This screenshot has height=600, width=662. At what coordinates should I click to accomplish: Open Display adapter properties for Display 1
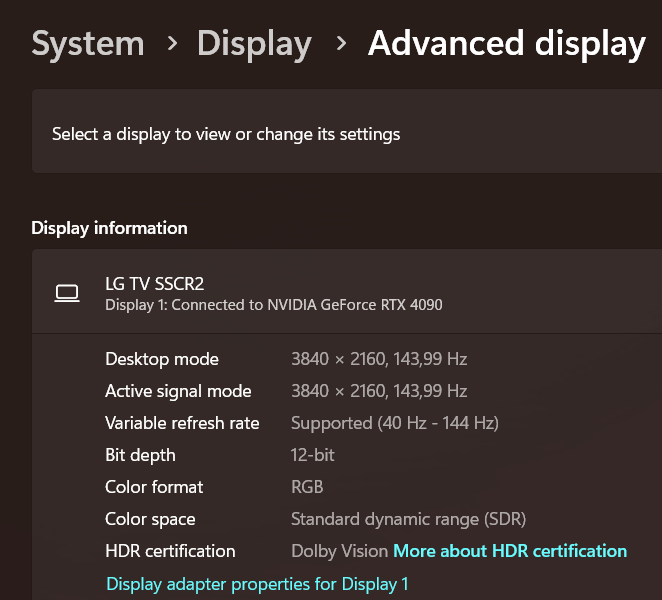point(257,584)
